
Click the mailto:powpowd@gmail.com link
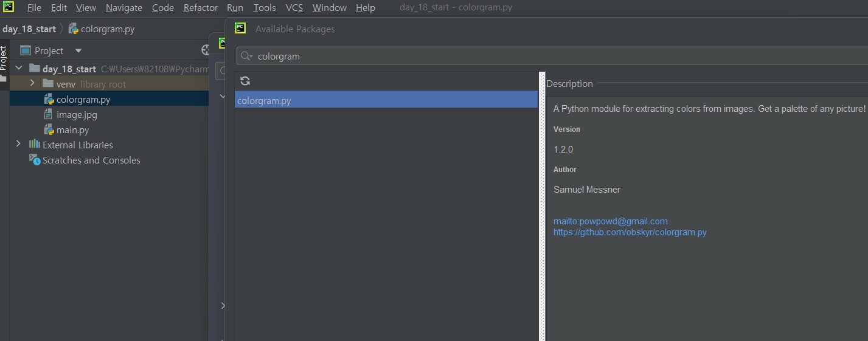610,221
